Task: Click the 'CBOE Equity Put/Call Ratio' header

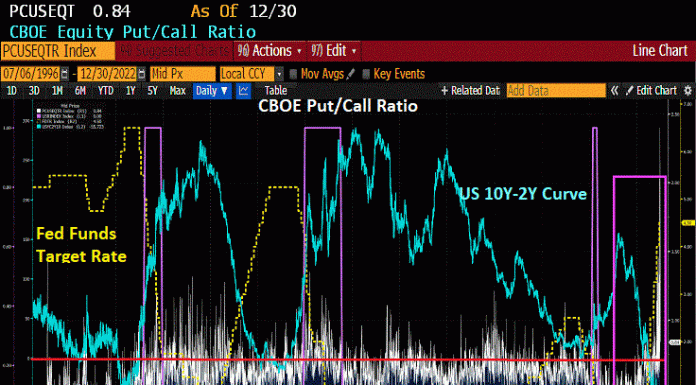Action: coord(133,32)
